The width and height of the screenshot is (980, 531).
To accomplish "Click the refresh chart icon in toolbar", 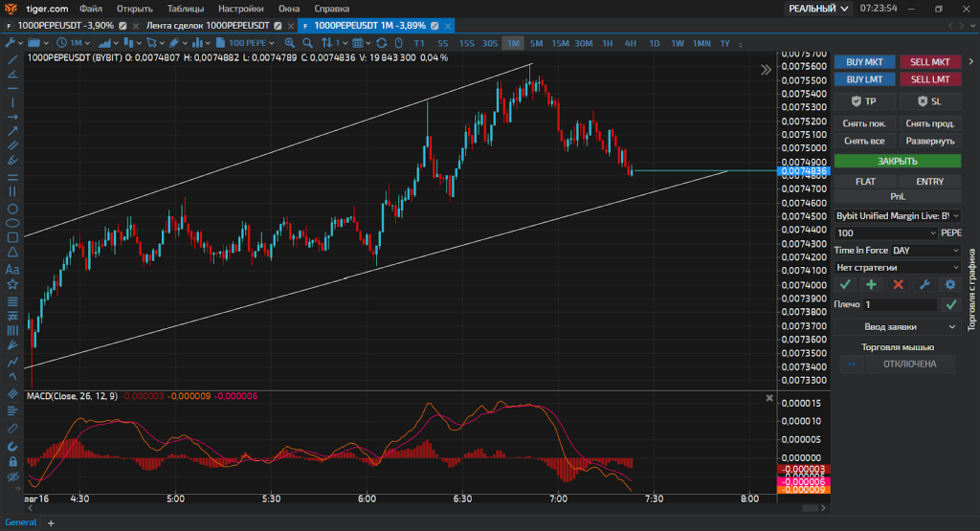I will pos(381,43).
